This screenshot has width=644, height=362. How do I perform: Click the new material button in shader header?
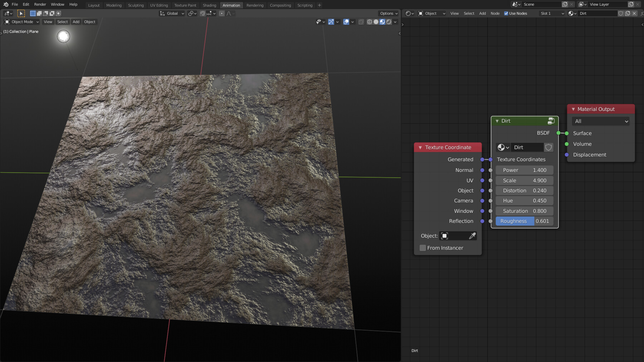(628, 13)
